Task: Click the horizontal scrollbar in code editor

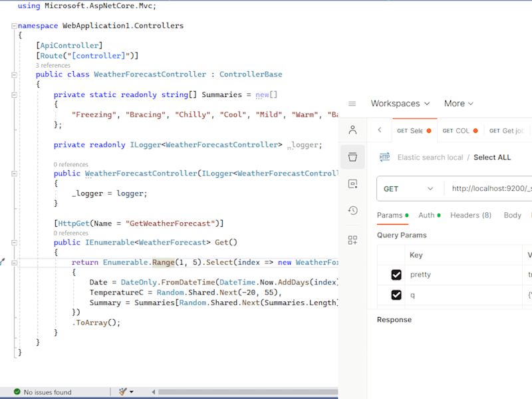Action: point(248,392)
